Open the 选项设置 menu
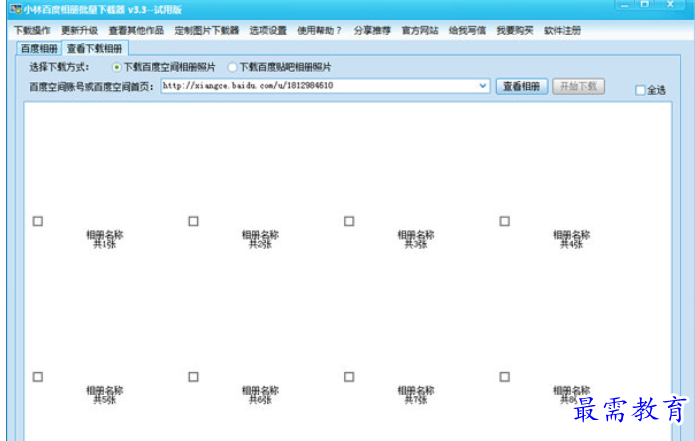This screenshot has width=695, height=441. click(x=268, y=31)
